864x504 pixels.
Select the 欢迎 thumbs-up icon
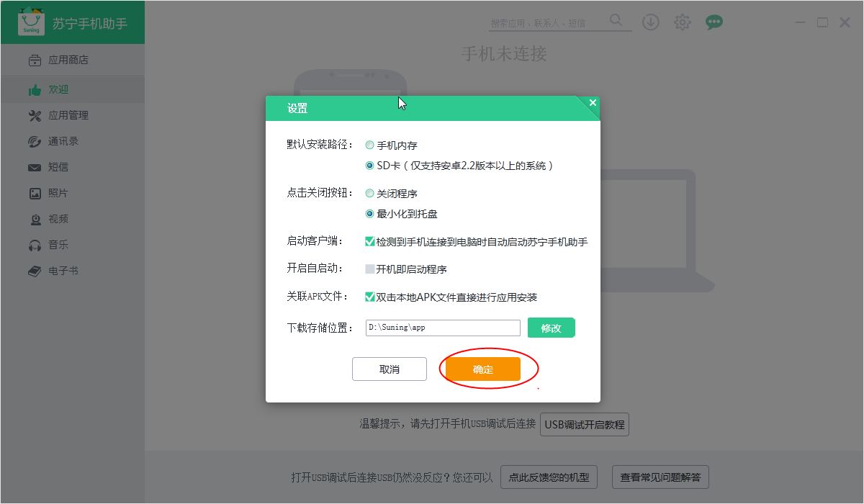35,90
